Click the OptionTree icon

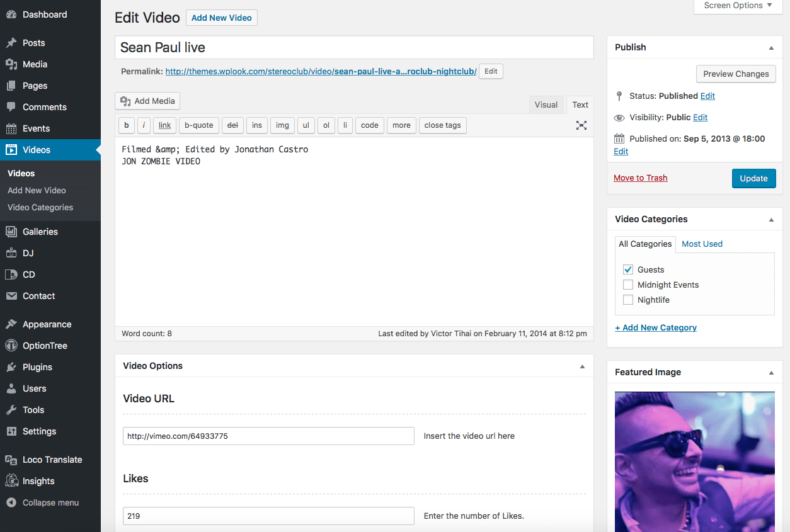[x=11, y=346]
